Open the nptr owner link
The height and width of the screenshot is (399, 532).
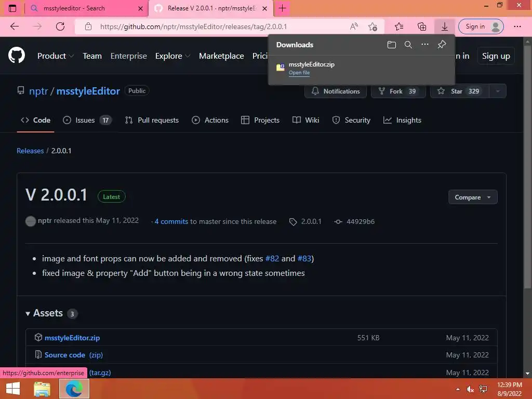coord(38,91)
